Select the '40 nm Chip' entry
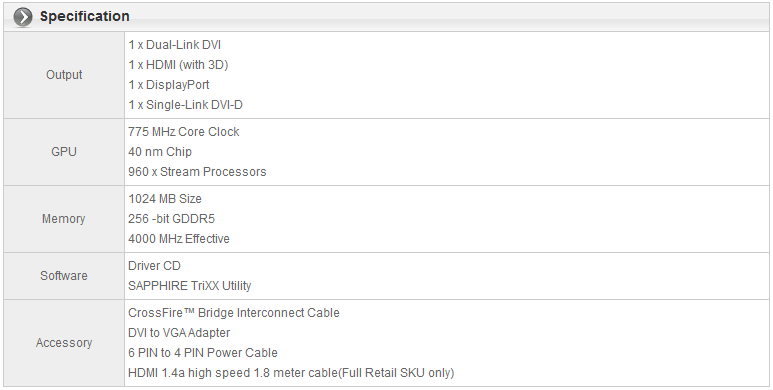Image resolution: width=773 pixels, height=390 pixels. tap(160, 152)
